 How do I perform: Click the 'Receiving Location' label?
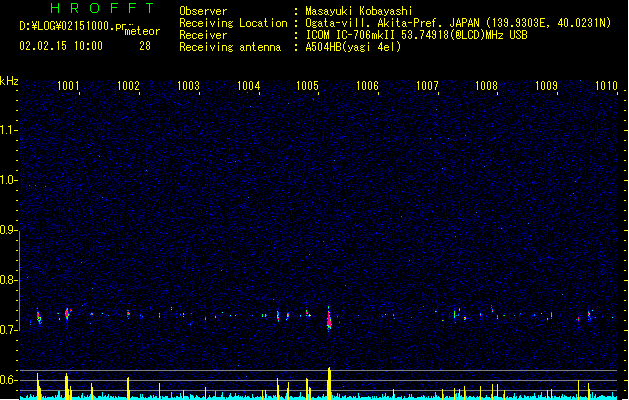point(233,23)
